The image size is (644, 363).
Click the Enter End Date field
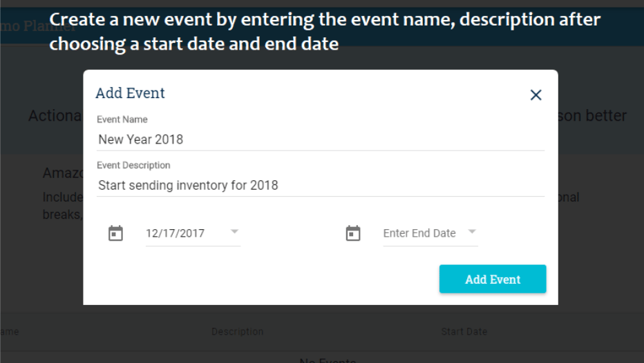point(430,233)
